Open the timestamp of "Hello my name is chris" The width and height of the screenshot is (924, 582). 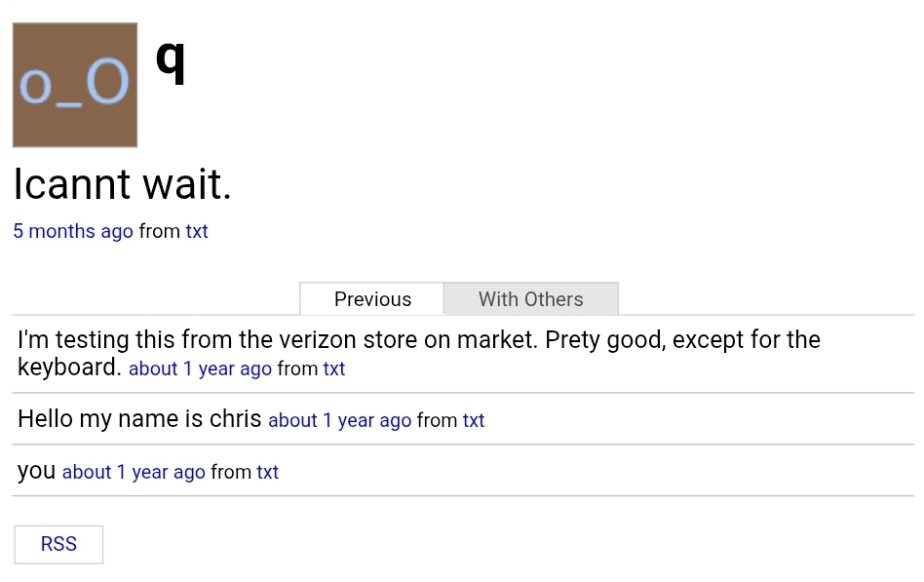(339, 420)
